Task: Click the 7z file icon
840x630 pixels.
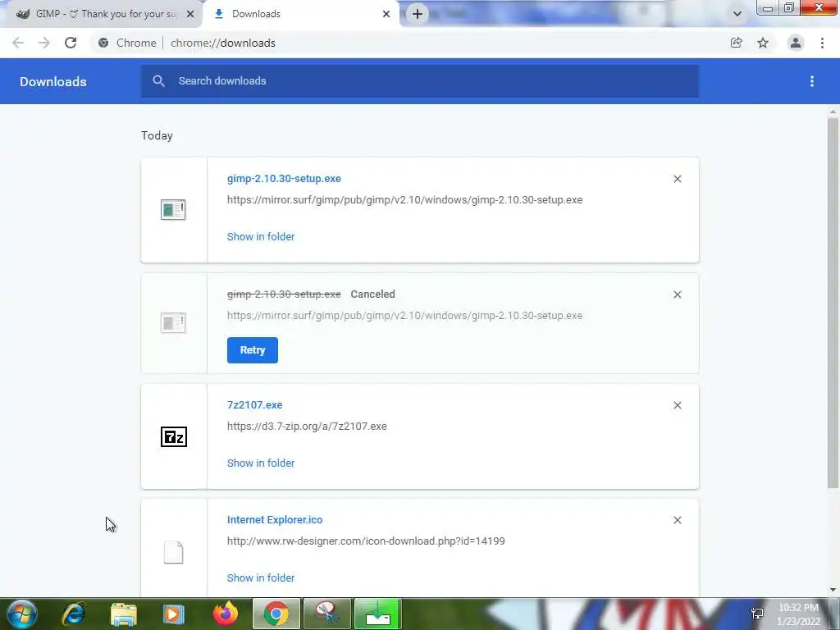Action: [174, 437]
